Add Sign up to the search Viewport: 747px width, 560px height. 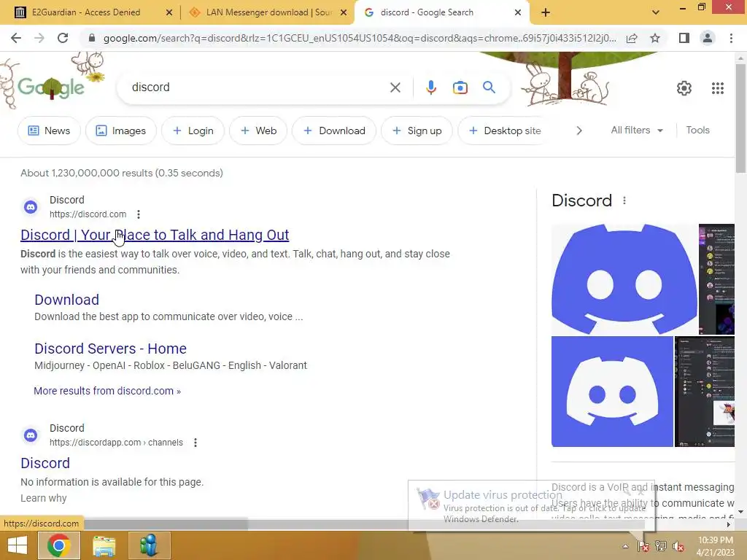pos(417,131)
